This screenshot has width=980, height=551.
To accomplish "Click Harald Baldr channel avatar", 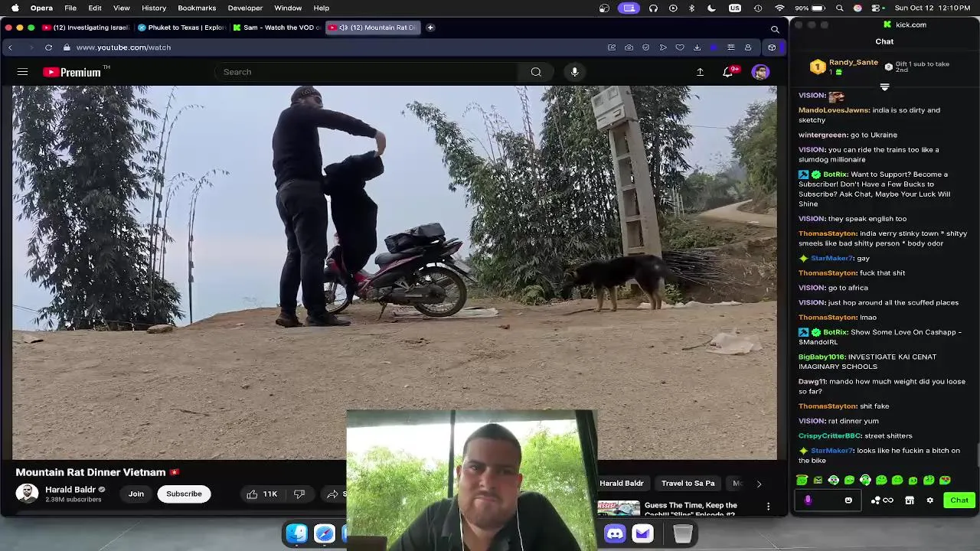I will (x=28, y=494).
